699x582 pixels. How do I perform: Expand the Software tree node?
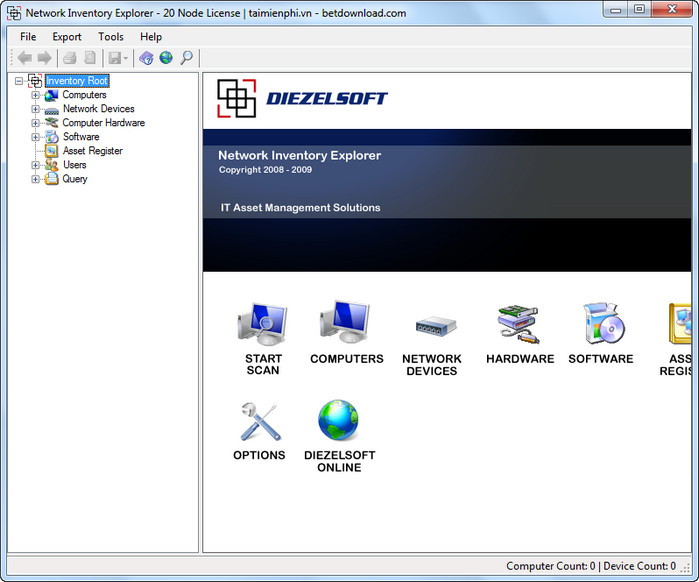tap(35, 137)
